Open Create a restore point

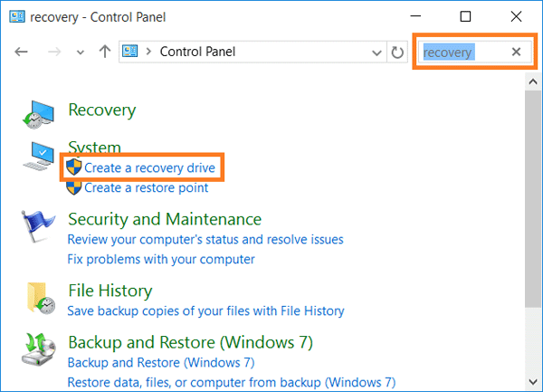146,187
